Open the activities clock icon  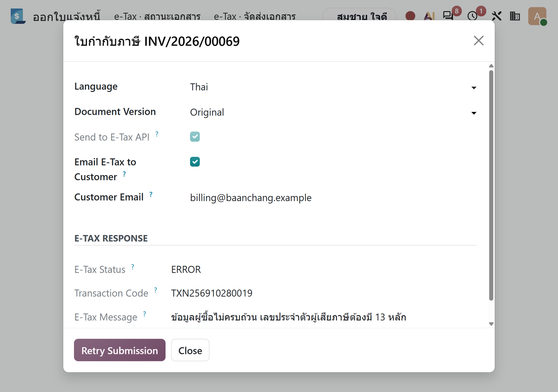click(x=473, y=16)
